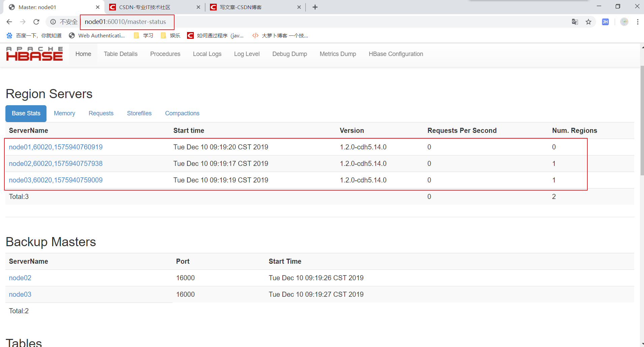This screenshot has width=644, height=347.
Task: Bookmark this page with the star icon
Action: coord(588,22)
